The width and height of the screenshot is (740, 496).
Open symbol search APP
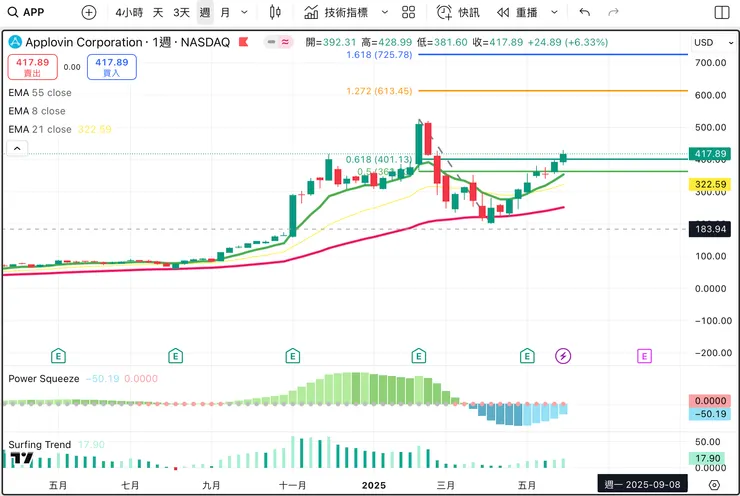pos(26,12)
